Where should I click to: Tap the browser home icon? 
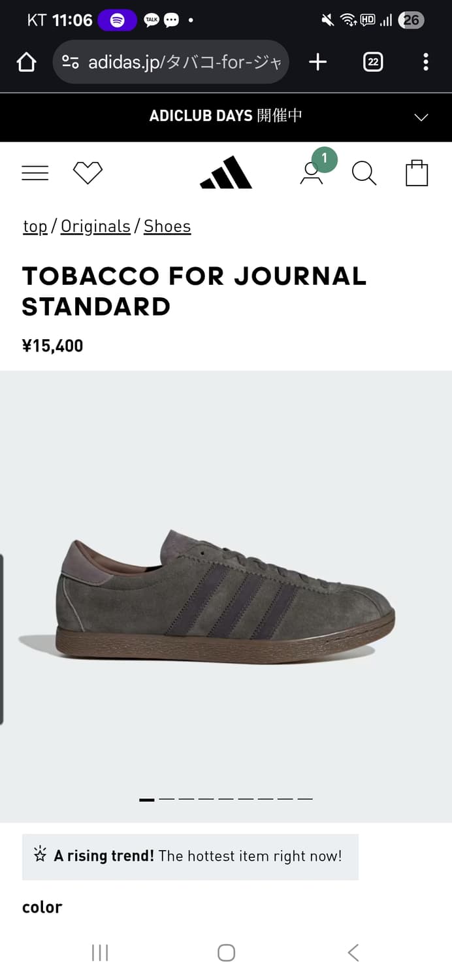click(x=26, y=62)
